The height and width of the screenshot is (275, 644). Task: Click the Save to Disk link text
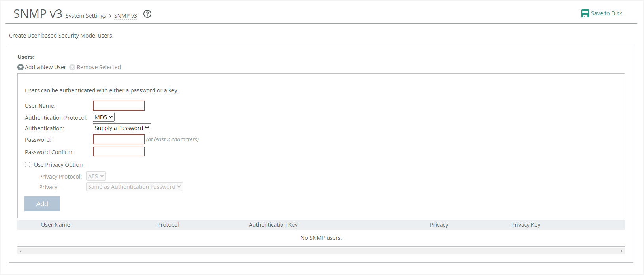coord(606,13)
